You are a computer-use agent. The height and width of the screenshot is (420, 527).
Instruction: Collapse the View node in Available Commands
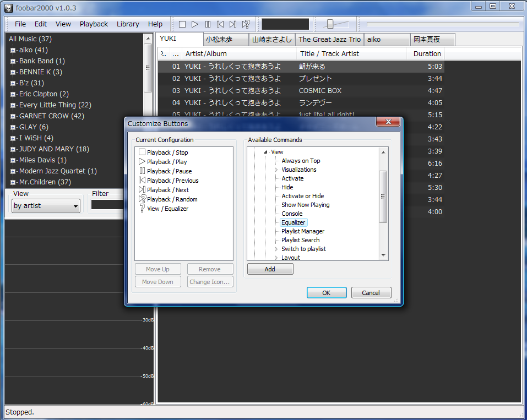265,152
